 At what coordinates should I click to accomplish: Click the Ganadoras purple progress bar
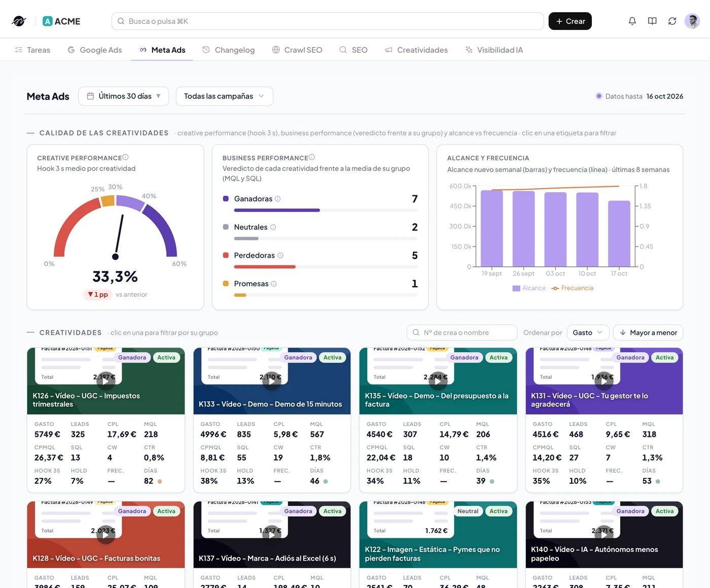277,210
